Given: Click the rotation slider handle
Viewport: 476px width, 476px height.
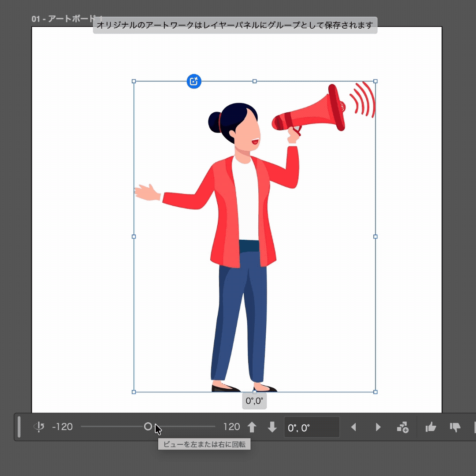Looking at the screenshot, I should pos(148,427).
